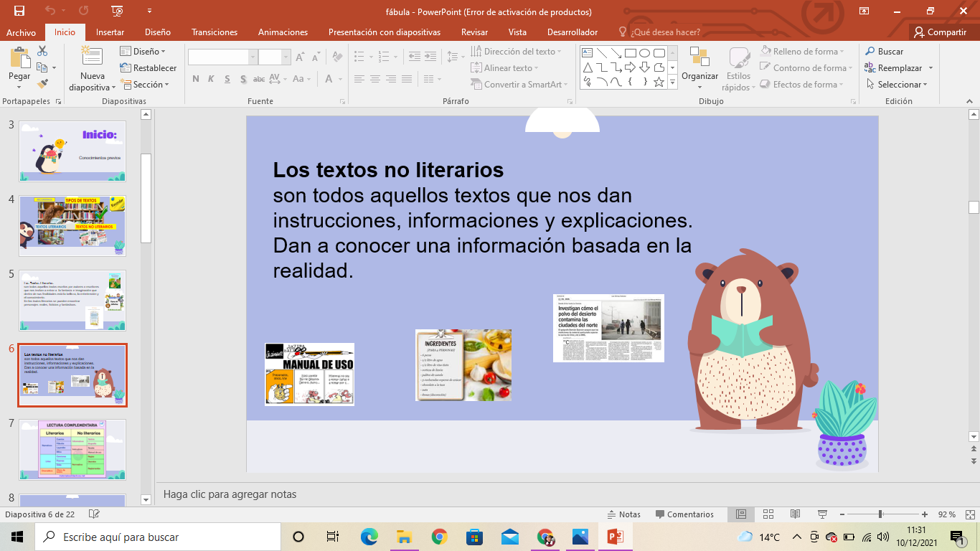Toggle text shadow formatting
This screenshot has height=551, width=980.
244,79
